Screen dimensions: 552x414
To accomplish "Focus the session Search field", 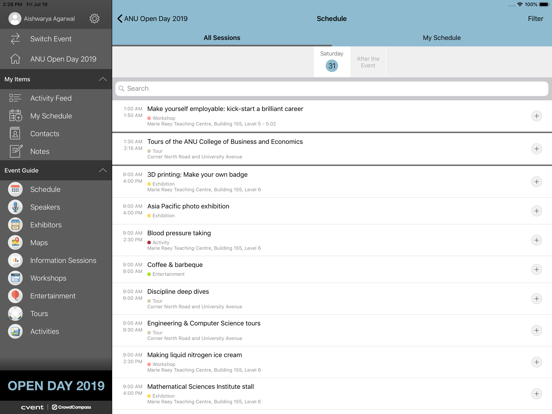I will [332, 88].
